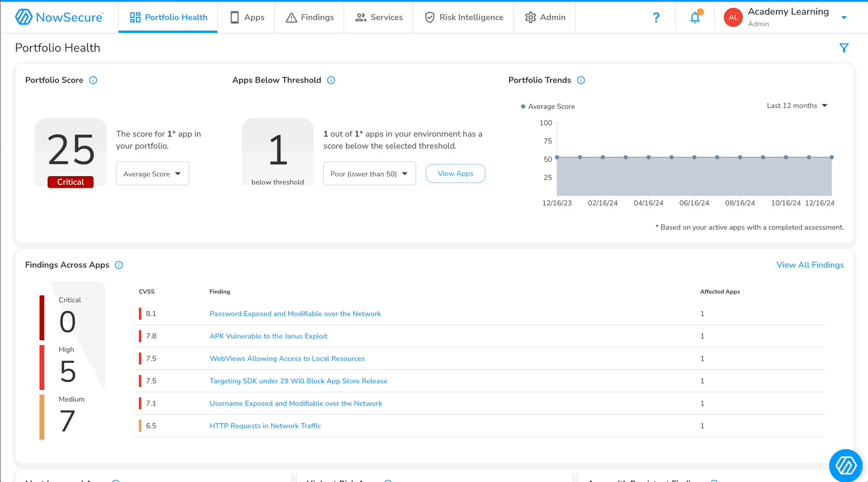Screen dimensions: 868x482
Task: Click the Average Score chart legend
Action: click(x=548, y=106)
